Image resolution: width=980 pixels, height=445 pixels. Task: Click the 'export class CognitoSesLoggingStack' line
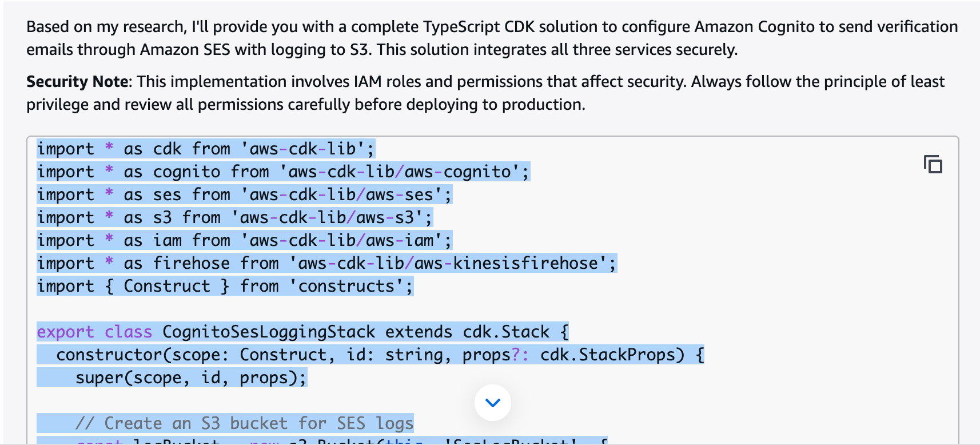[x=303, y=332]
